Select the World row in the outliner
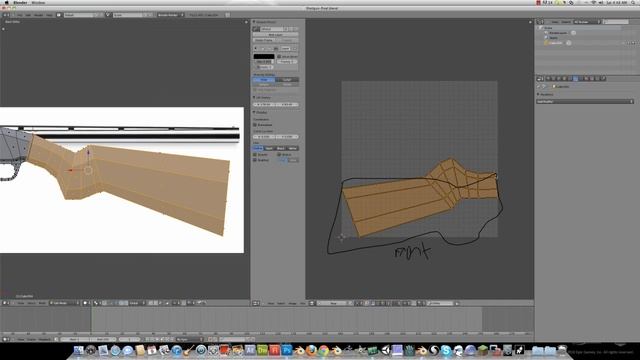Screen dimensions: 640x360 (553, 38)
